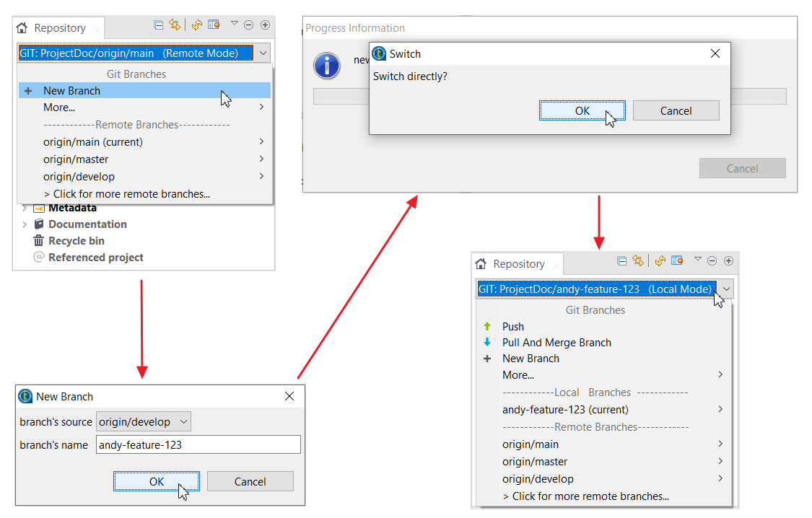This screenshot has height=518, width=812.
Task: Select Pull And Merge Branch menu entry
Action: click(556, 342)
